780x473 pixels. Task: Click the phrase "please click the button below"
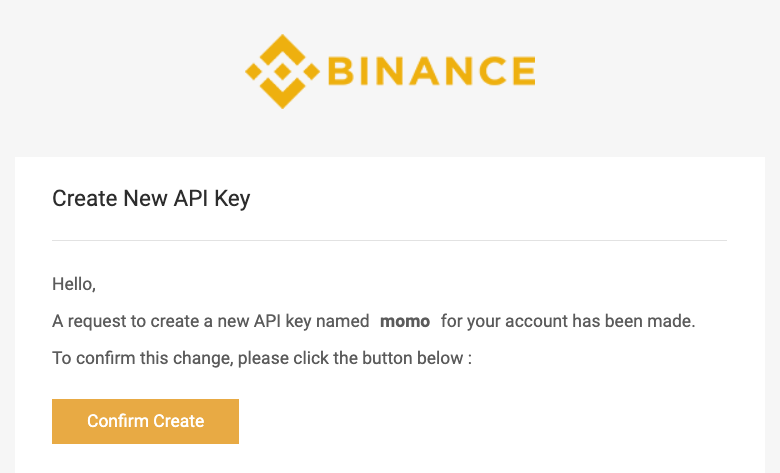(x=351, y=358)
